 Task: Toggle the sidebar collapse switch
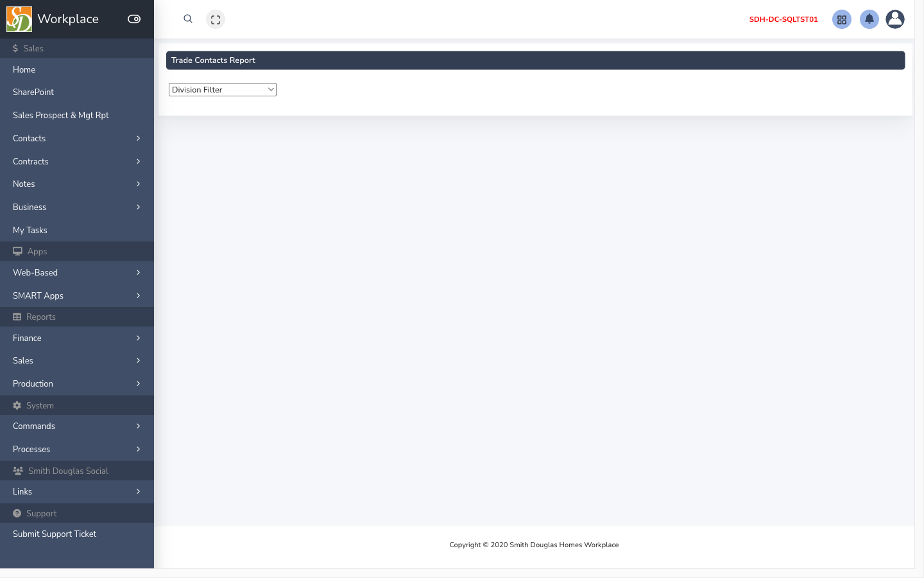[134, 19]
